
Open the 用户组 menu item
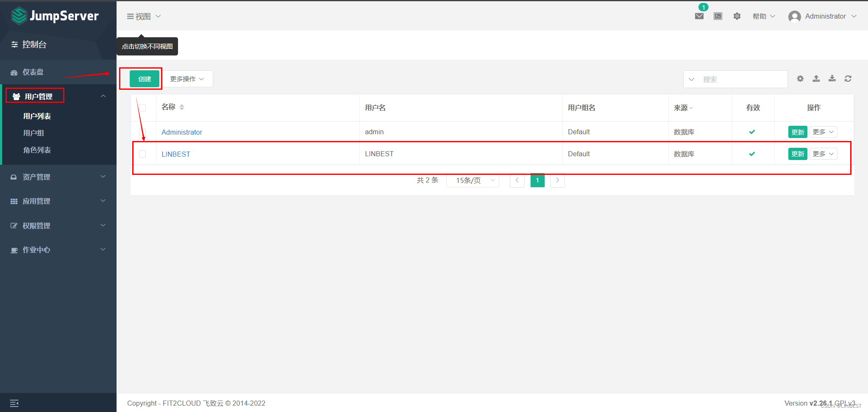34,133
